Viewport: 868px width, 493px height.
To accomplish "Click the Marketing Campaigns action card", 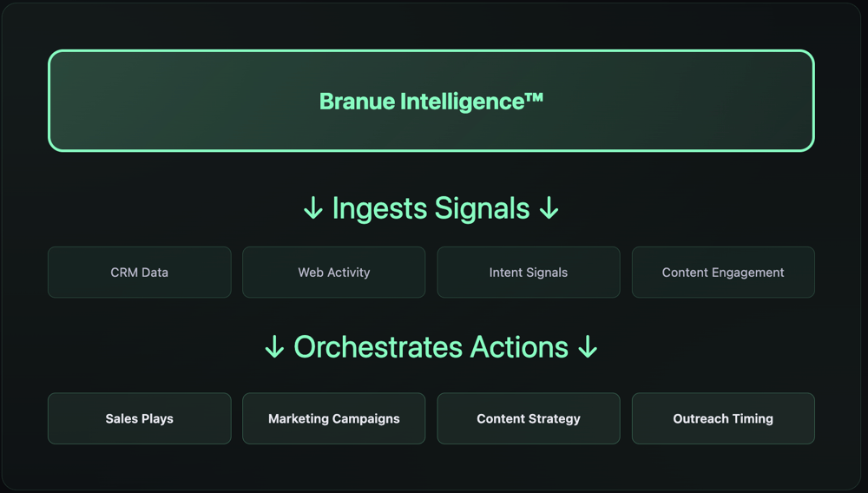I will [x=334, y=418].
